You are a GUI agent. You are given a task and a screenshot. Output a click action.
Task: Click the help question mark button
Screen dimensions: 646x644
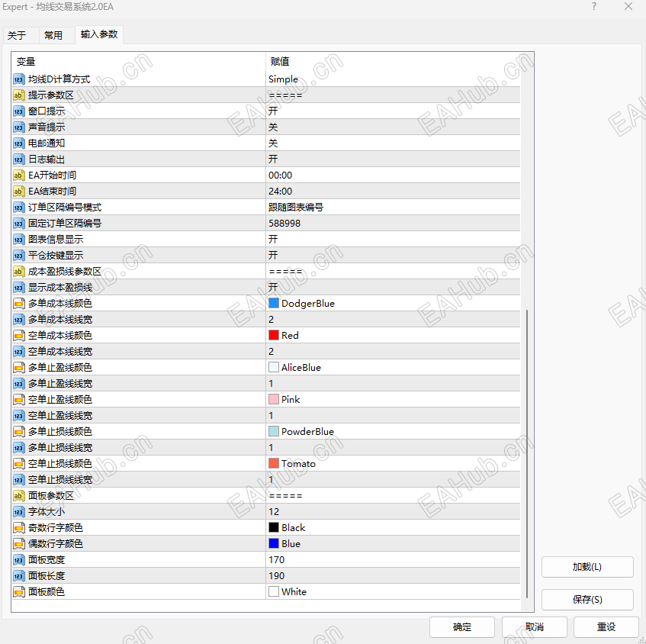point(594,6)
